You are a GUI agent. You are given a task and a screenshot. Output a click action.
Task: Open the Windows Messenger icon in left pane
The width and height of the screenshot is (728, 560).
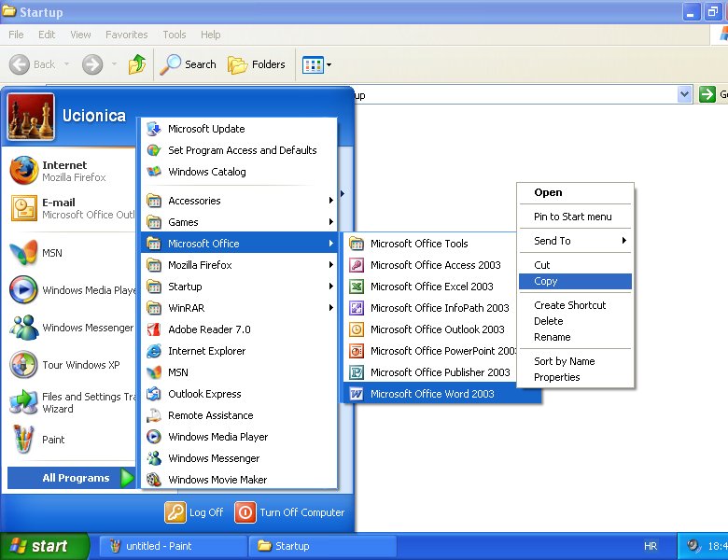[x=23, y=328]
